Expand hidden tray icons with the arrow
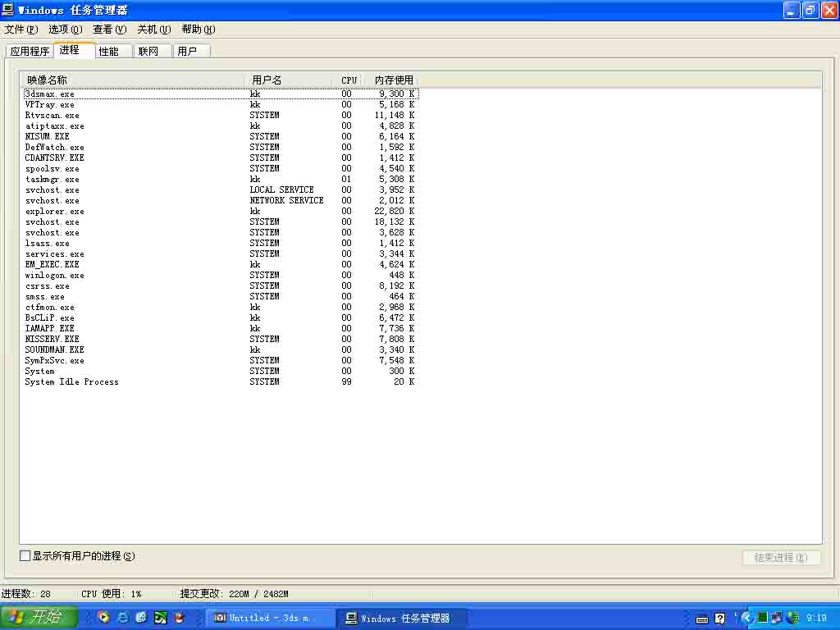This screenshot has height=630, width=840. [x=746, y=619]
